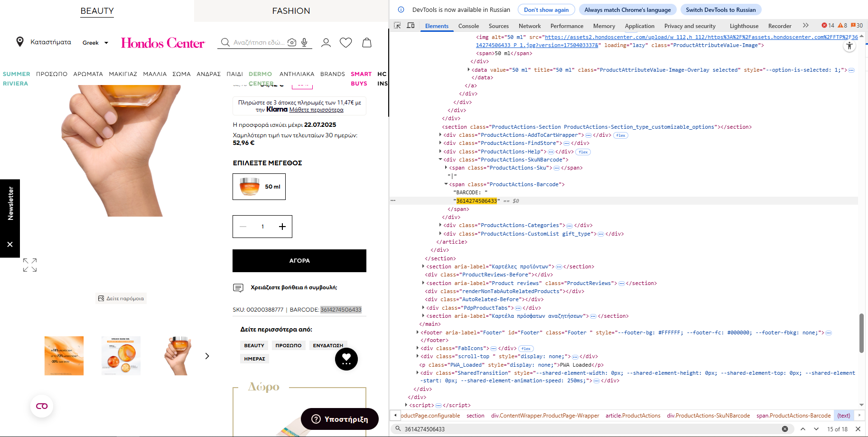Image resolution: width=868 pixels, height=437 pixels.
Task: Click the next thumbnail arrow in gallery
Action: (207, 356)
